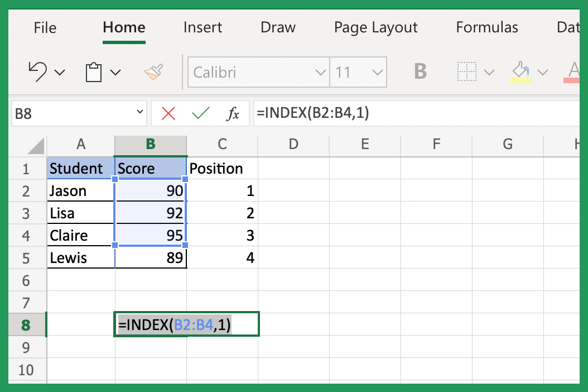Toggle bold on the selected cell
This screenshot has height=392, width=588.
point(420,71)
